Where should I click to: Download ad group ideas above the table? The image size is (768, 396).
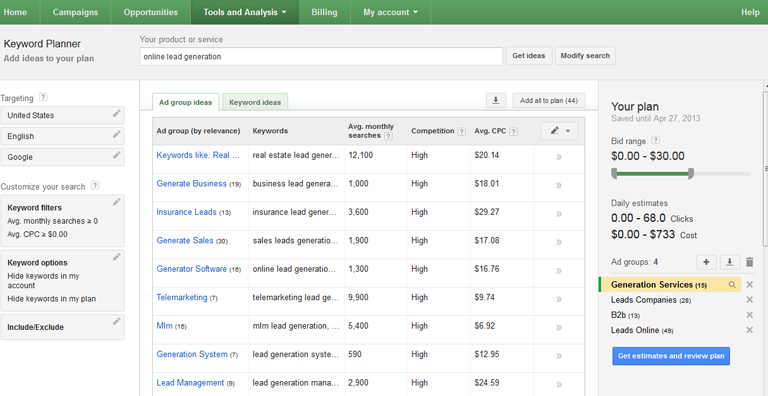[496, 100]
